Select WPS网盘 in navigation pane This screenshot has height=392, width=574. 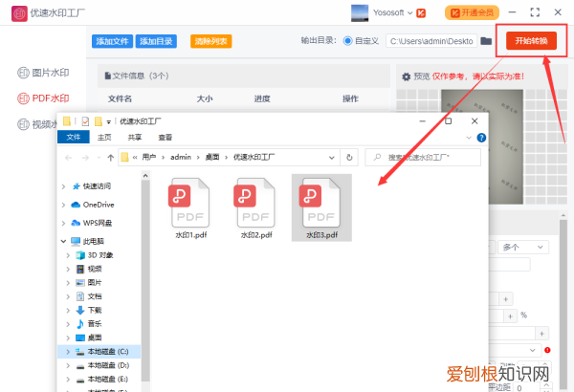tap(97, 223)
